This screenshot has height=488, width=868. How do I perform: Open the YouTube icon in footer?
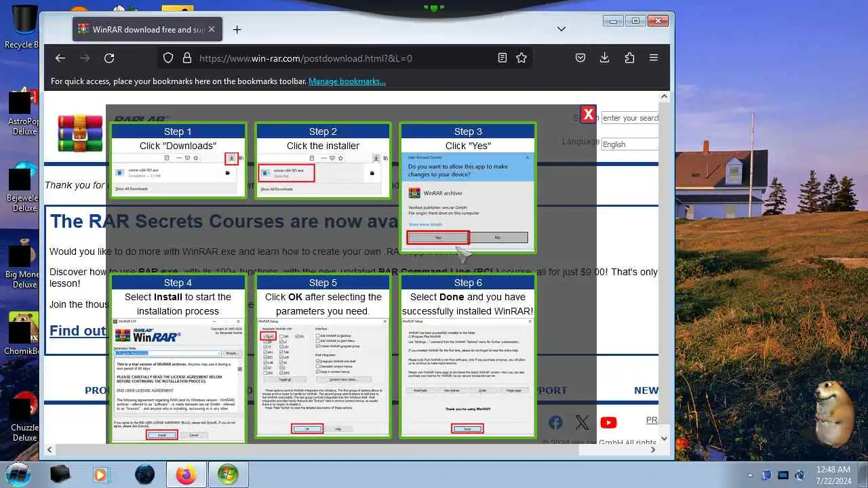pos(608,423)
